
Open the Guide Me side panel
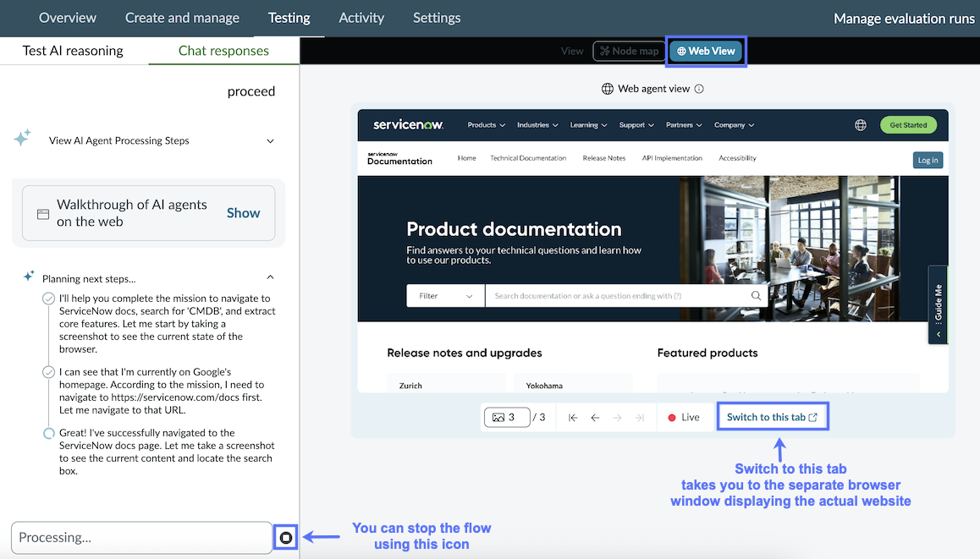[939, 304]
